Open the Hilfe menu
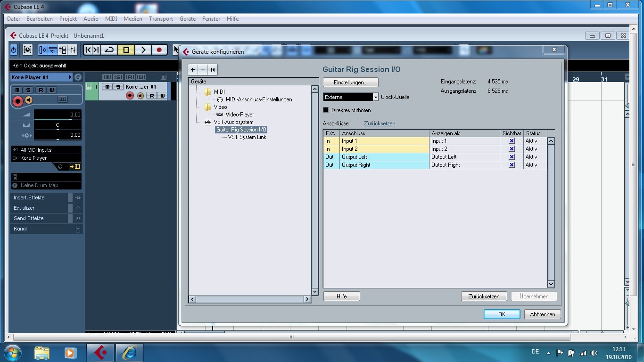 tap(232, 19)
